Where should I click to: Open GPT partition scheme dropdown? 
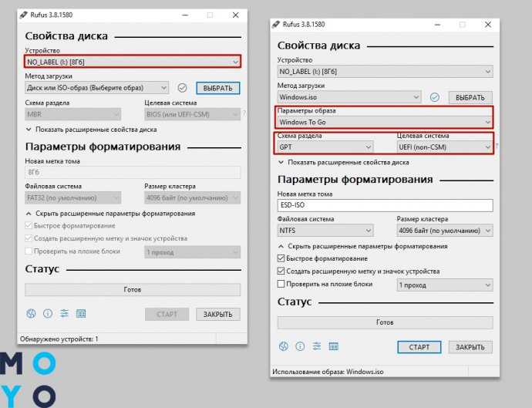(x=325, y=147)
